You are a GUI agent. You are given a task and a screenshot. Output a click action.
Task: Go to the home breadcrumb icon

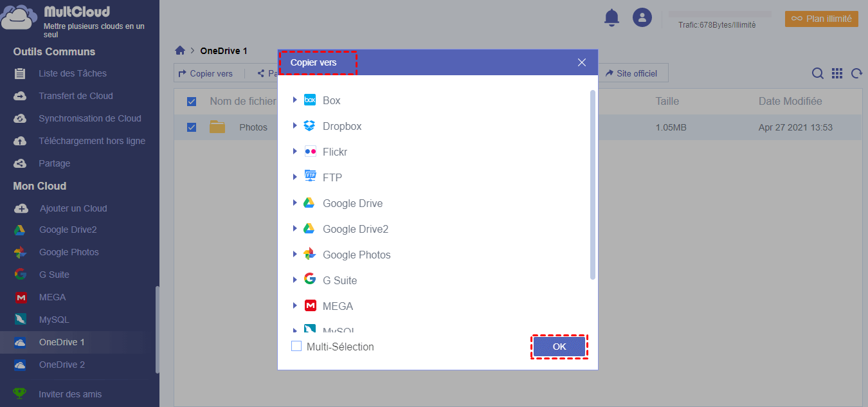[180, 51]
